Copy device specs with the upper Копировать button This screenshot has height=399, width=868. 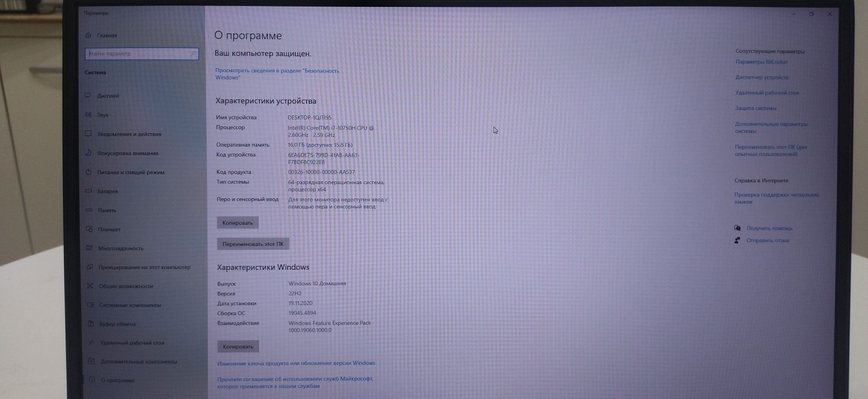[237, 222]
